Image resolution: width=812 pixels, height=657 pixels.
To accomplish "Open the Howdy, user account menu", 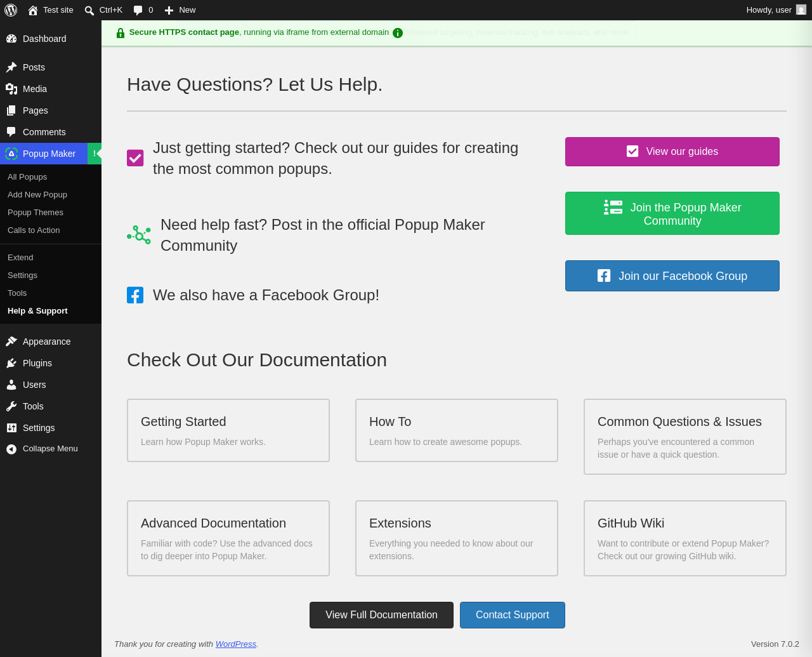I will 776,10.
